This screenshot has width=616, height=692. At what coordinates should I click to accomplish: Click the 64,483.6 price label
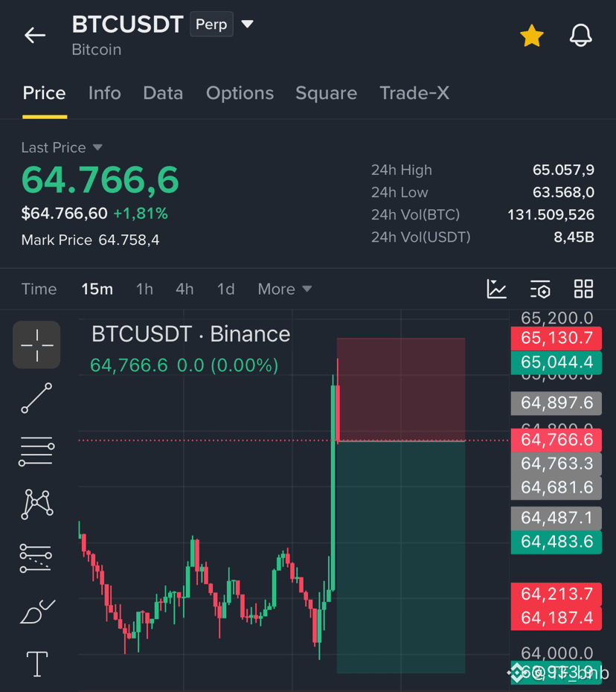pyautogui.click(x=556, y=542)
